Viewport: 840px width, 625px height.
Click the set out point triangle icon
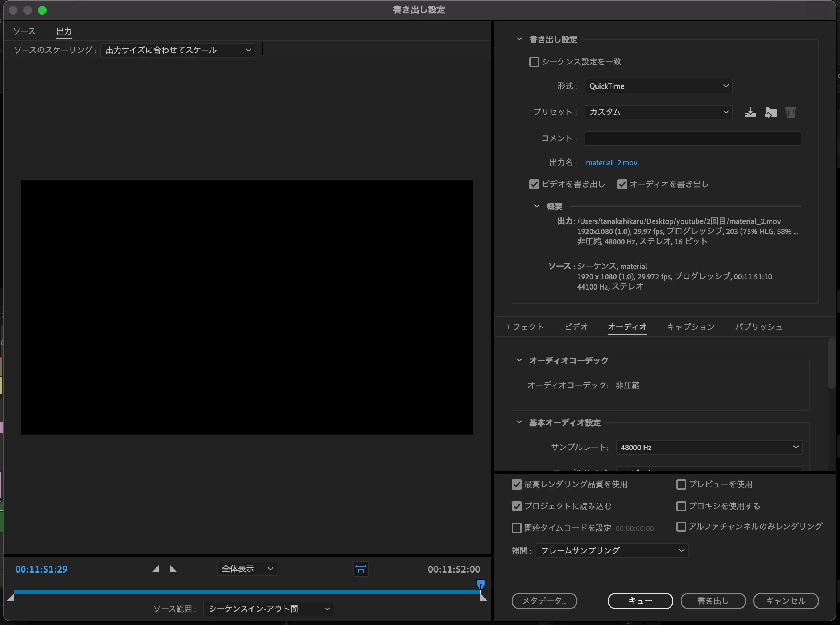pyautogui.click(x=173, y=569)
